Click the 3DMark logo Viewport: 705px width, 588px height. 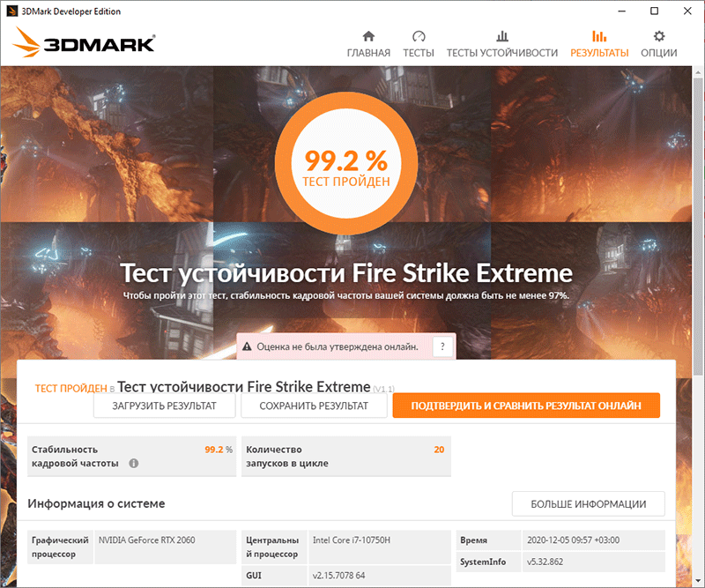84,42
